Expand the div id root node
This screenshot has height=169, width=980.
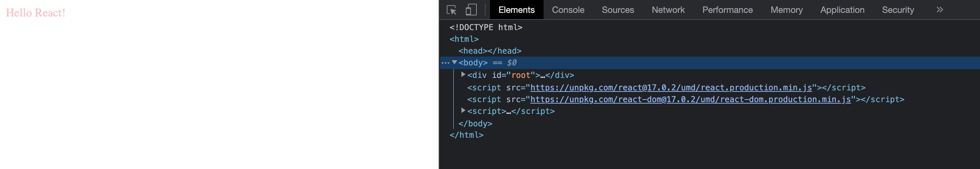coord(463,74)
